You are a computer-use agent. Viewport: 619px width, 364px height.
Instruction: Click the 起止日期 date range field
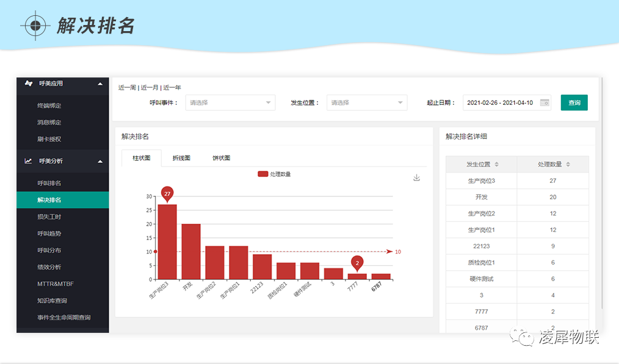click(x=499, y=102)
